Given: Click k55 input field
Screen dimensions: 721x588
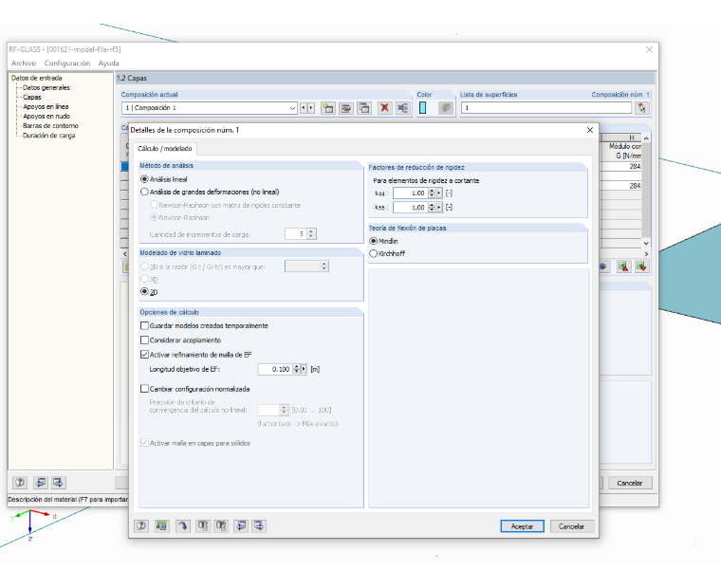Looking at the screenshot, I should [410, 208].
